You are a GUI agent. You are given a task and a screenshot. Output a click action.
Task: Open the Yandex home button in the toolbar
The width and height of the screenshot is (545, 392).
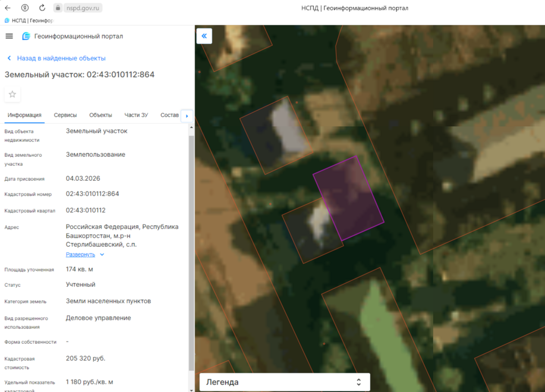point(25,8)
